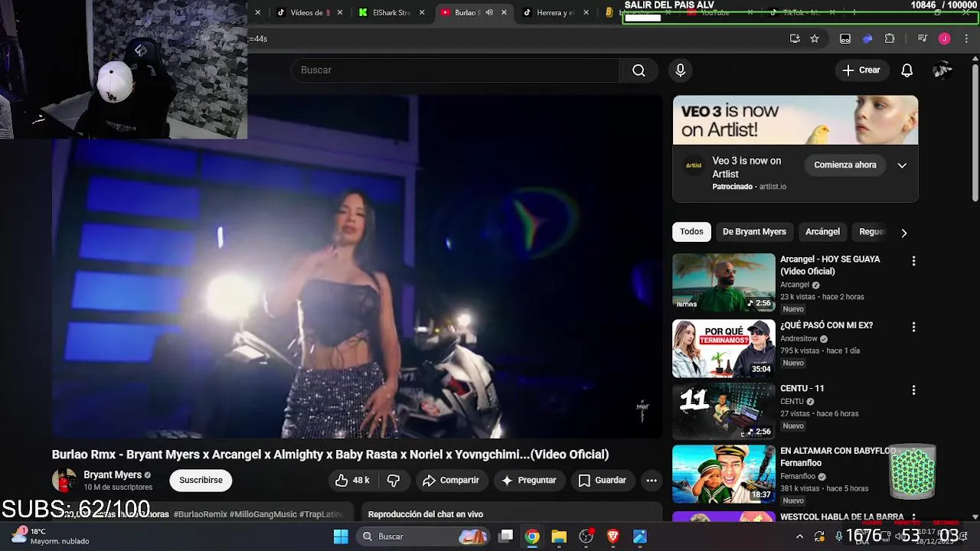Image resolution: width=980 pixels, height=551 pixels.
Task: Open Task View on taskbar
Action: tap(505, 536)
